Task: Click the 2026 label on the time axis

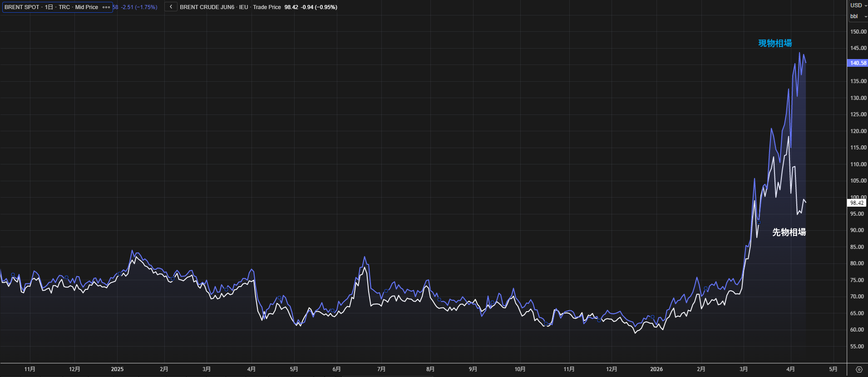Action: (656, 369)
